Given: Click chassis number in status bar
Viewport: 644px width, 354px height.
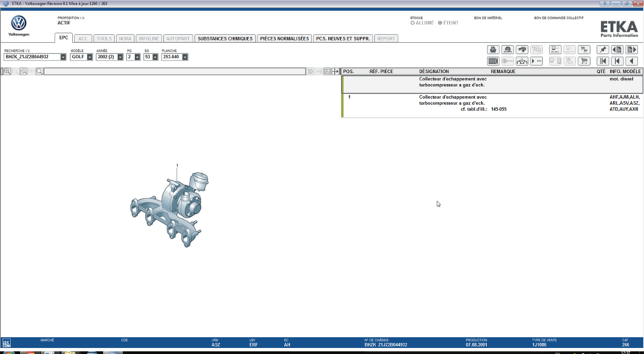Looking at the screenshot, I should tap(386, 345).
